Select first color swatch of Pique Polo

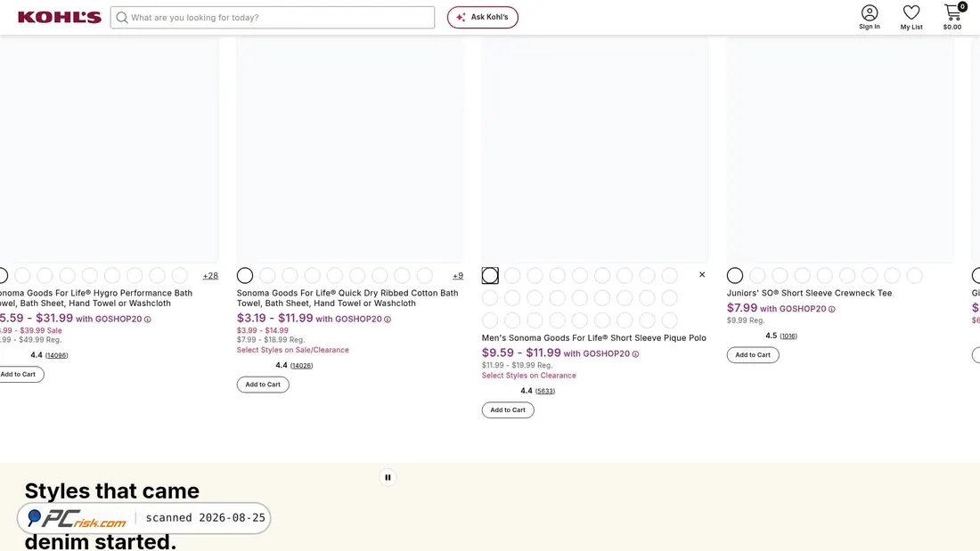[490, 276]
